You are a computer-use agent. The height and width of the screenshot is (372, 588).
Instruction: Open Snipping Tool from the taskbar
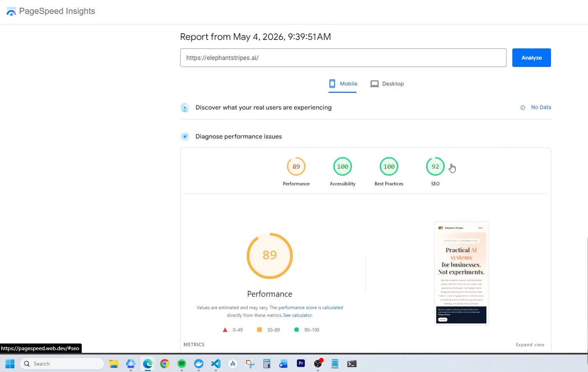(x=250, y=364)
